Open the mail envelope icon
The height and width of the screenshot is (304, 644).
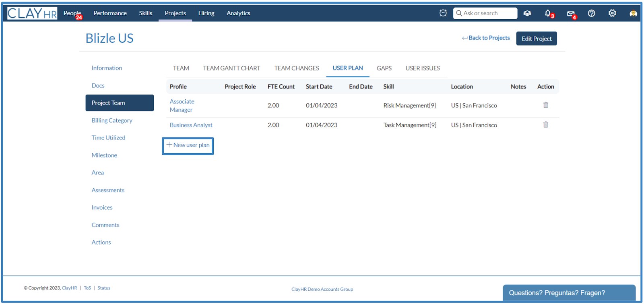pos(571,14)
